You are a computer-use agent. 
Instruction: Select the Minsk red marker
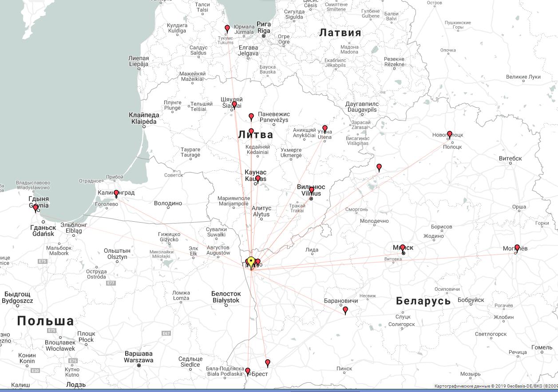(403, 248)
